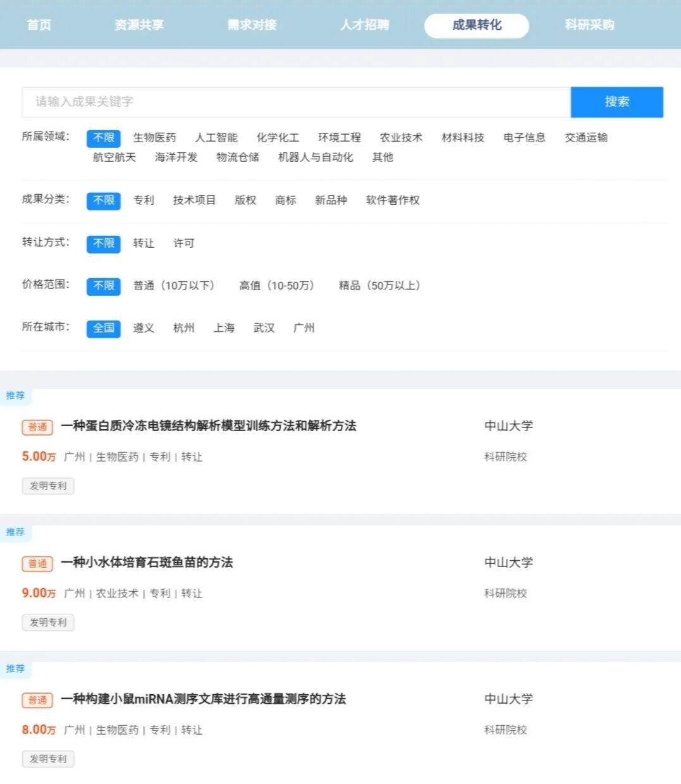Filter results by 生物医药 field
Image resolution: width=681 pixels, height=784 pixels.
(155, 137)
